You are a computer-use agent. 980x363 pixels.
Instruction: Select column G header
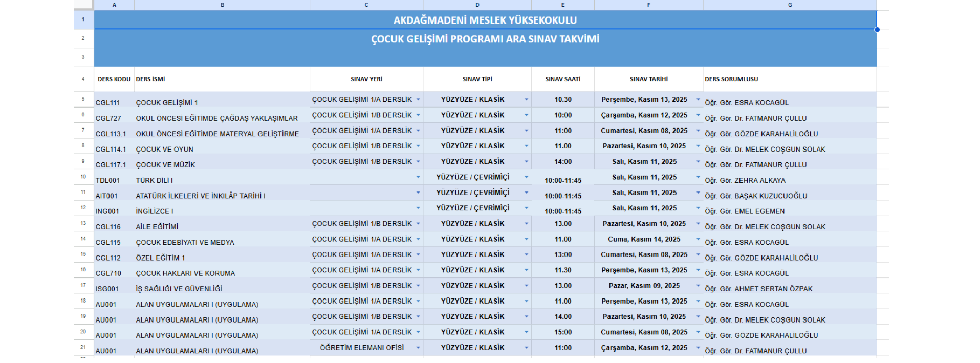click(x=790, y=5)
